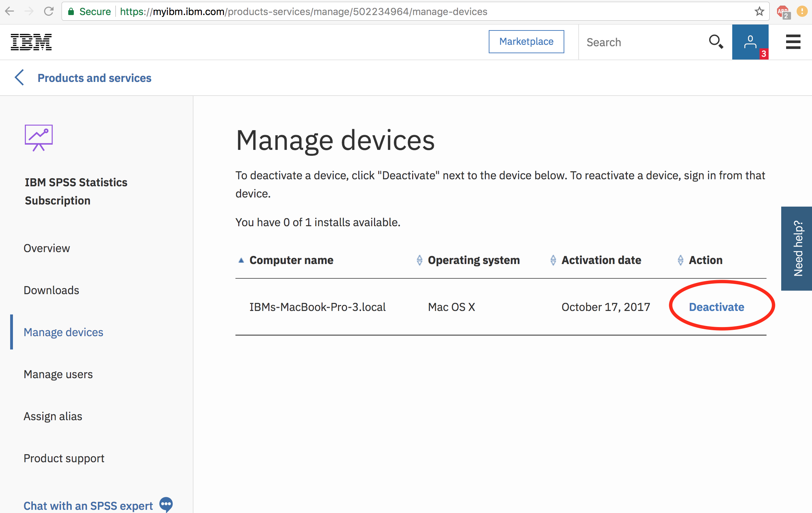Start Chat with an SPSS expert
Viewport: 812px width, 513px height.
coord(88,506)
